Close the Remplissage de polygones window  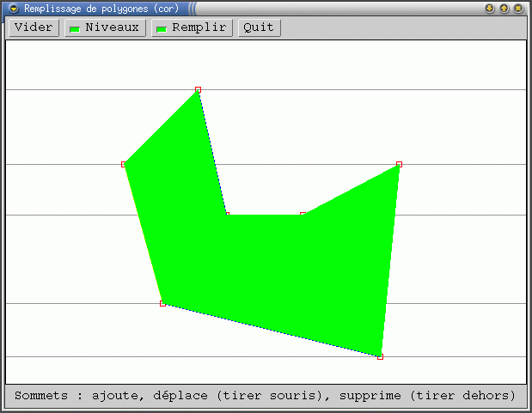click(520, 8)
